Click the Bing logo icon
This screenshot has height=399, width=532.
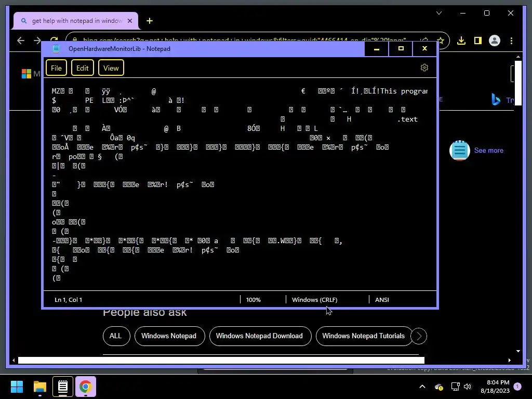tap(496, 99)
